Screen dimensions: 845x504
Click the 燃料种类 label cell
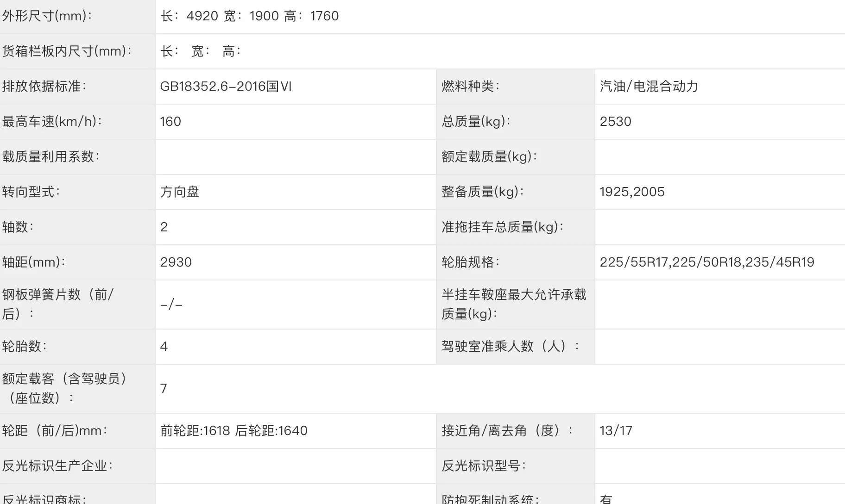[x=515, y=87]
